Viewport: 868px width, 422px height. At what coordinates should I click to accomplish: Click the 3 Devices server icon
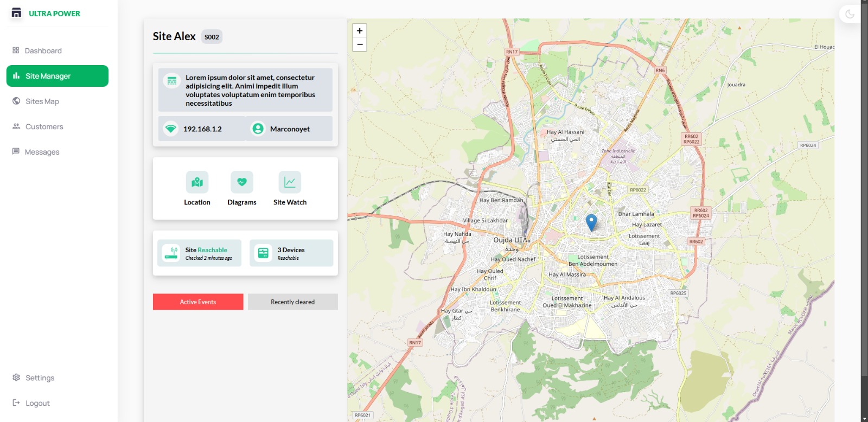tap(264, 253)
